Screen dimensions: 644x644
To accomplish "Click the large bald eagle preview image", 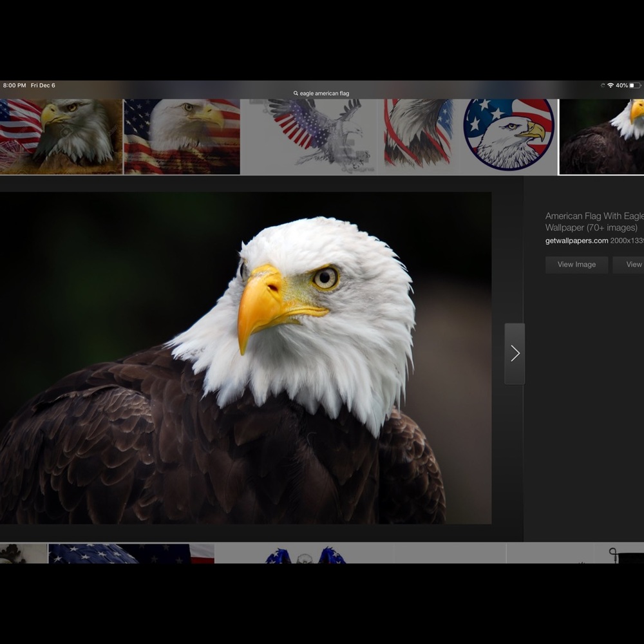I will (245, 357).
